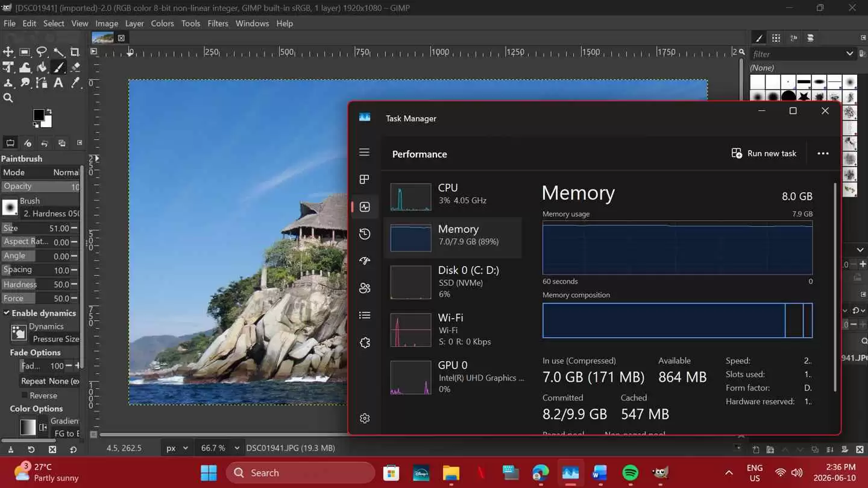Select the Warp Transform tool
Screen dimensions: 868x488
coord(25,68)
